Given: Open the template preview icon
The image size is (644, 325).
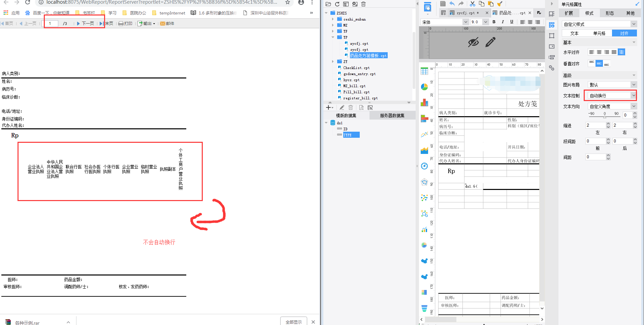Looking at the screenshot, I should click(x=427, y=7).
